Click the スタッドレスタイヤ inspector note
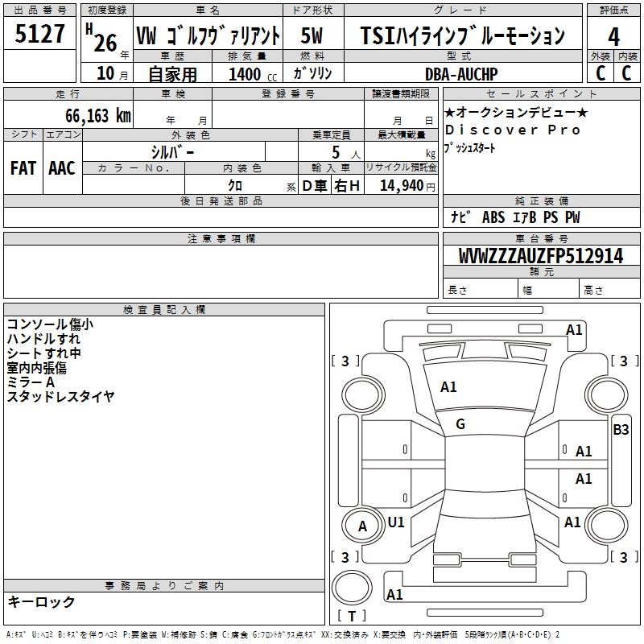The height and width of the screenshot is (644, 644). click(60, 396)
